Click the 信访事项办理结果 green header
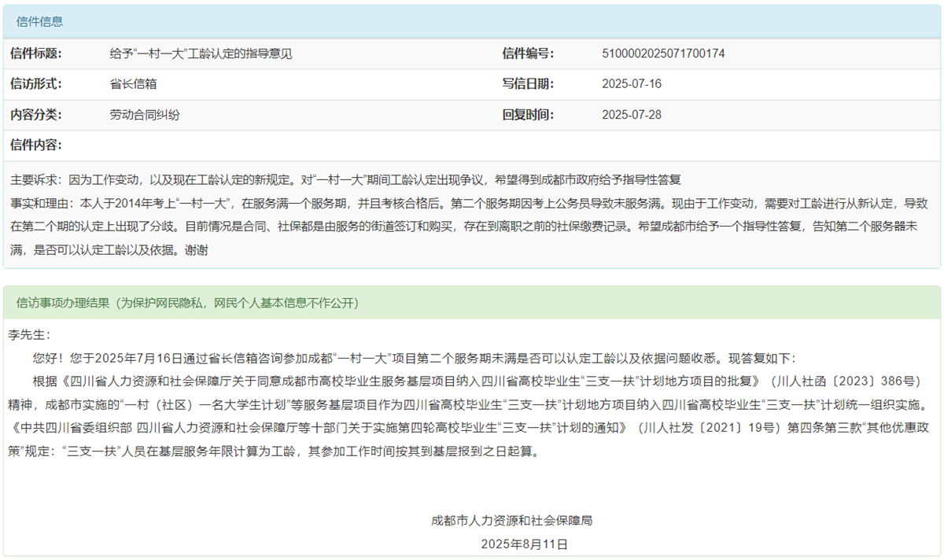The height and width of the screenshot is (560, 944). 187,303
